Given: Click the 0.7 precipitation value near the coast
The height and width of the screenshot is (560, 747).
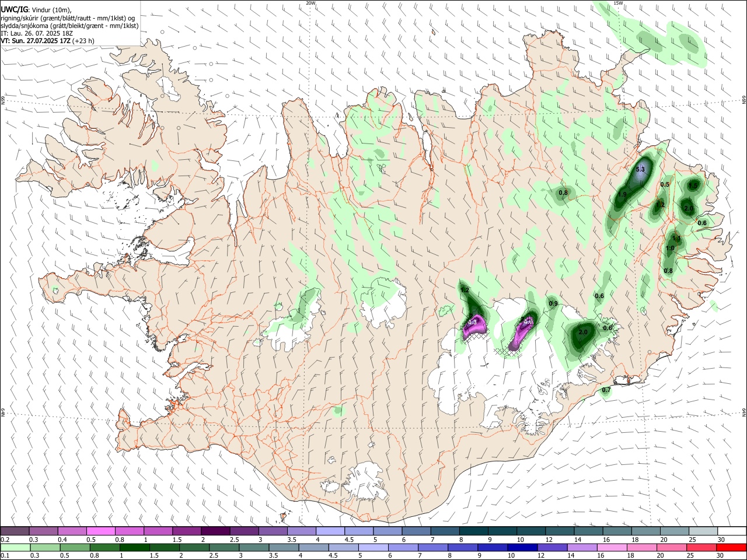Looking at the screenshot, I should pos(606,390).
